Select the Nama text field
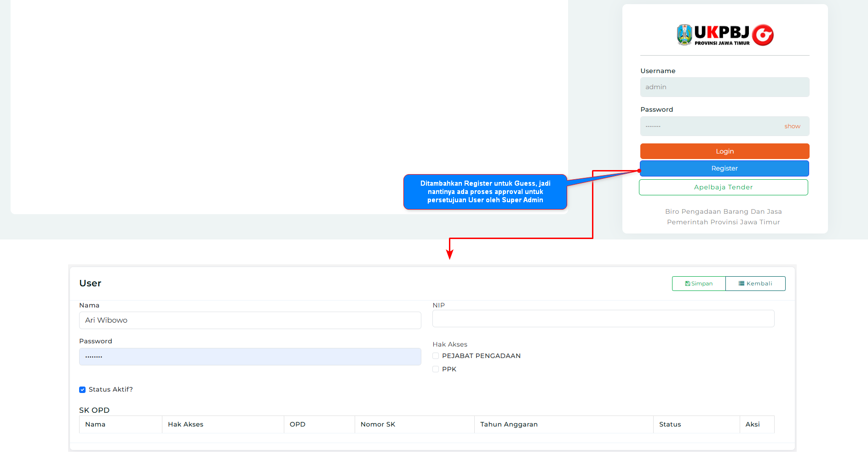This screenshot has width=868, height=461. (250, 320)
